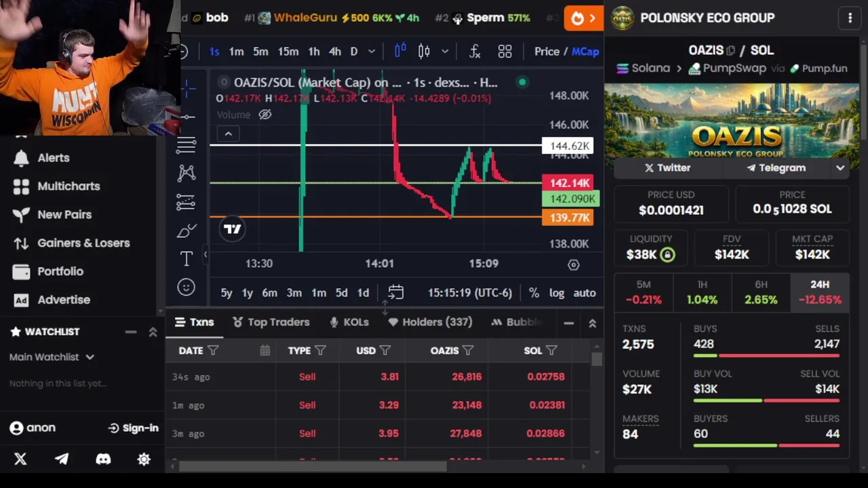
Task: Filter transactions by the USD column
Action: tap(385, 350)
